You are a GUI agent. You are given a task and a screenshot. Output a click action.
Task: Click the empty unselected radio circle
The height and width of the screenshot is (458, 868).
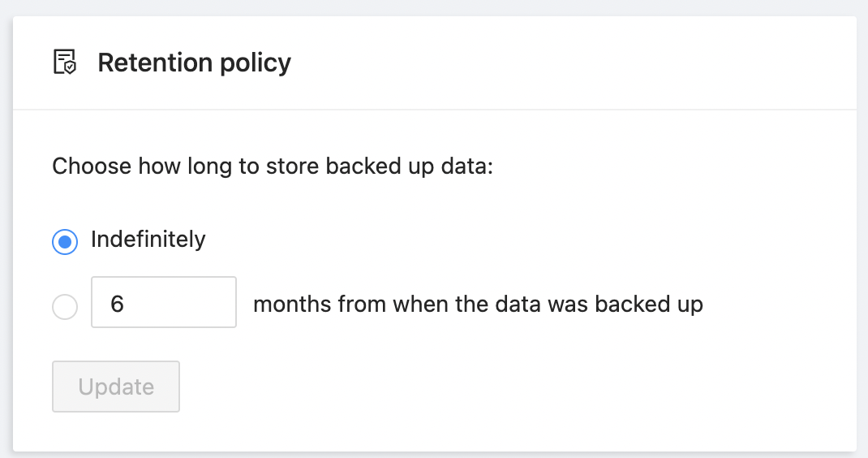pos(65,306)
